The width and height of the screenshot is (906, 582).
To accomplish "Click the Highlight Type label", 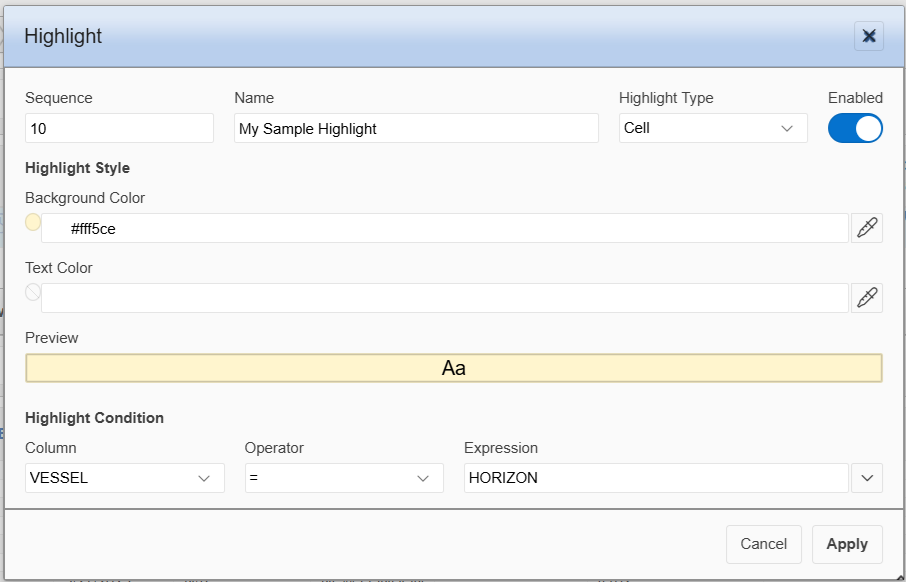I will (x=666, y=98).
